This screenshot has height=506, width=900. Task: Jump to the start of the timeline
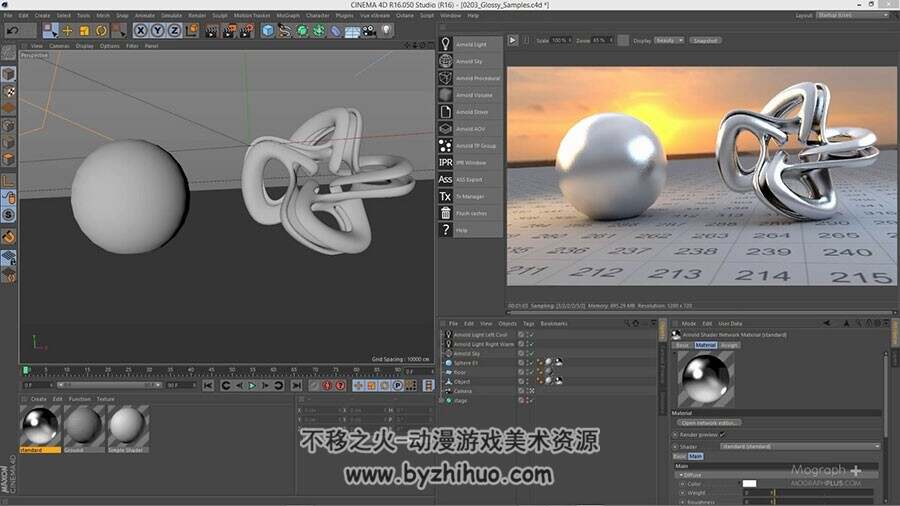click(208, 386)
